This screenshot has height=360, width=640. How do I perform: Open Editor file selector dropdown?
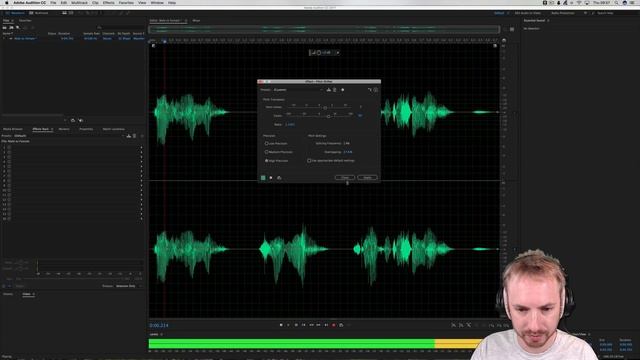pyautogui.click(x=186, y=20)
